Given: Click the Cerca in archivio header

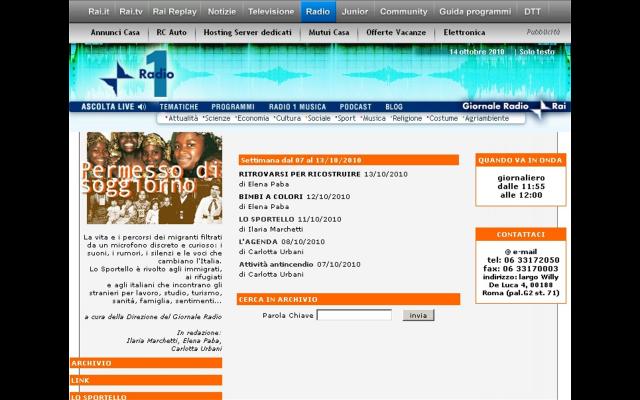Looking at the screenshot, I should tap(348, 299).
